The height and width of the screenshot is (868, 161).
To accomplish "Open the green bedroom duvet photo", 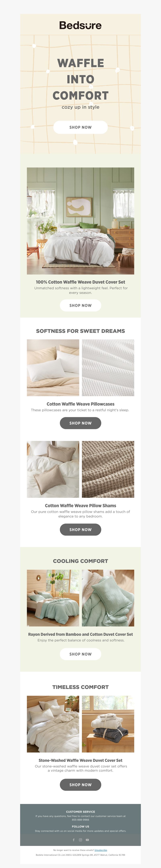I will tap(80, 221).
